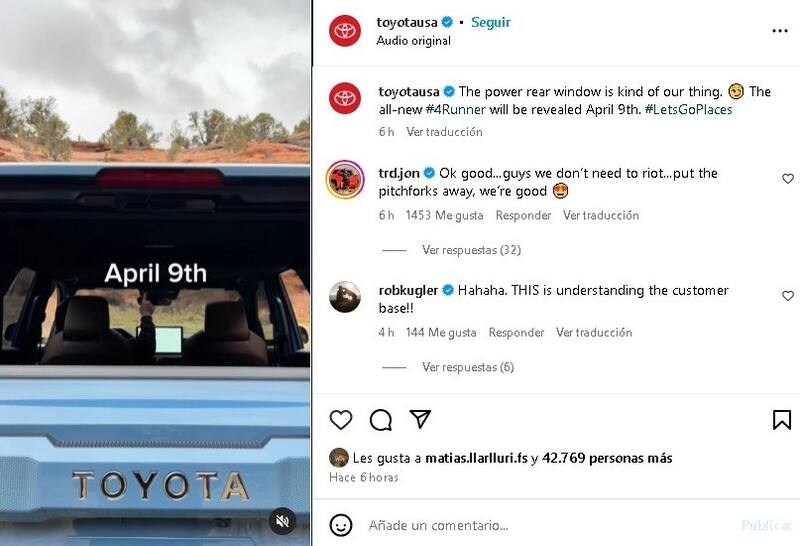Open the three-dot more options menu
Image resolution: width=800 pixels, height=546 pixels.
pos(780,31)
